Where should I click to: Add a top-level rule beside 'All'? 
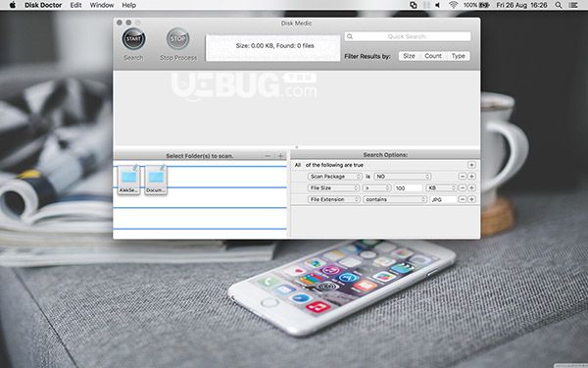click(x=471, y=165)
